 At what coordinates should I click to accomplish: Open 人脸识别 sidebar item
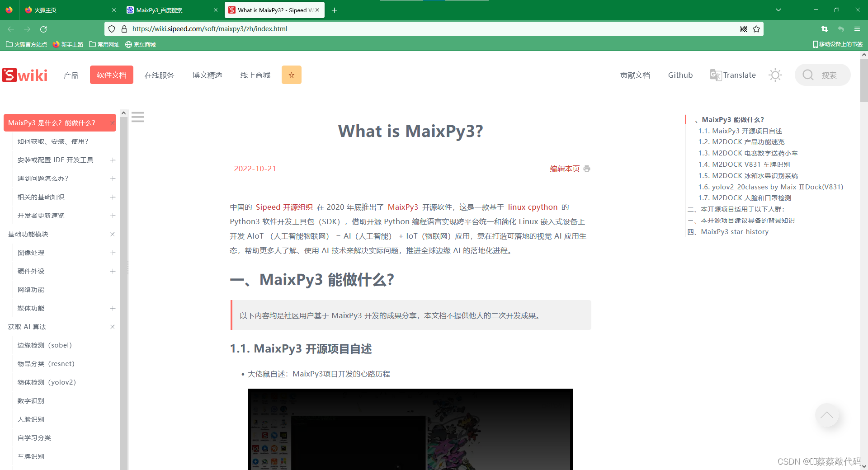[x=31, y=419]
